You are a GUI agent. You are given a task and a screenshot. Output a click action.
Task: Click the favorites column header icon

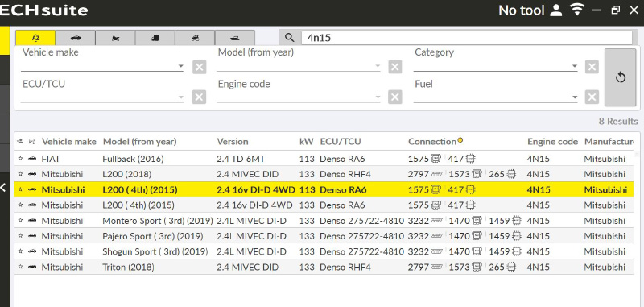[x=20, y=142]
